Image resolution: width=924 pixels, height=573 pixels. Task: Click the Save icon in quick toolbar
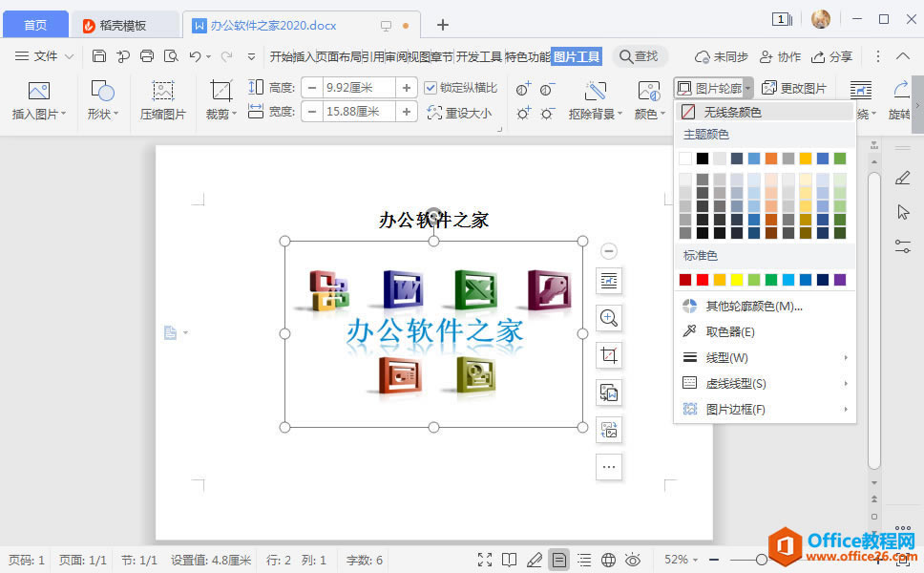[x=99, y=56]
